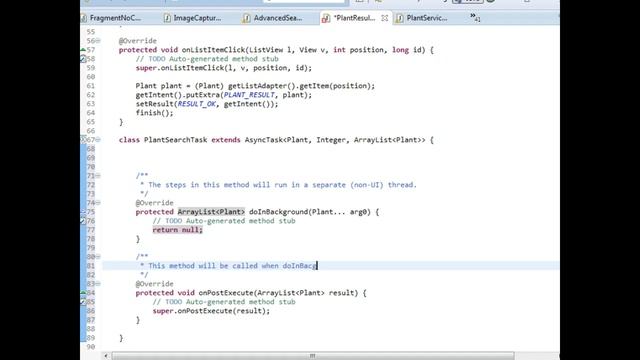Click the doInBackground method name
Screen dimensions: 640x360
pos(278,212)
